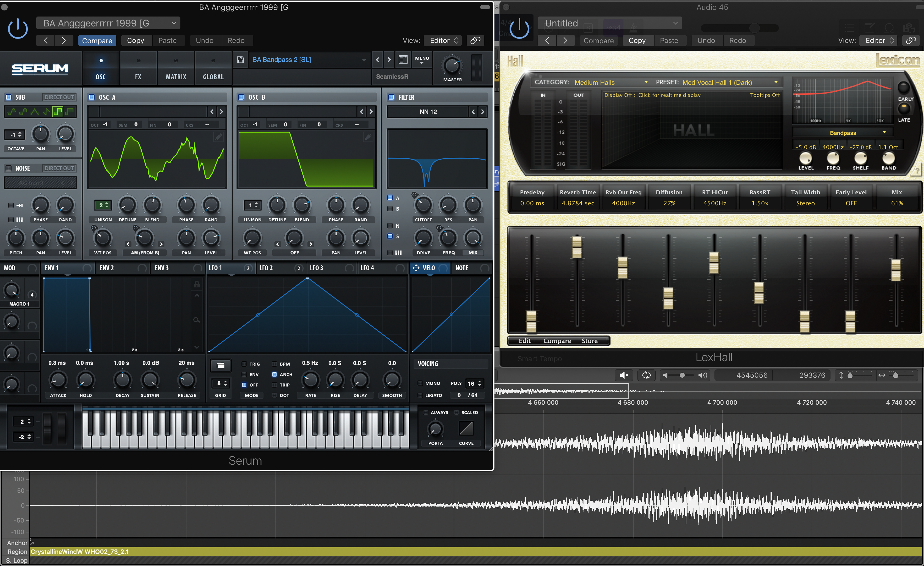The image size is (924, 566).
Task: Toggle the NOISE oscillator enable checkbox
Action: click(9, 168)
